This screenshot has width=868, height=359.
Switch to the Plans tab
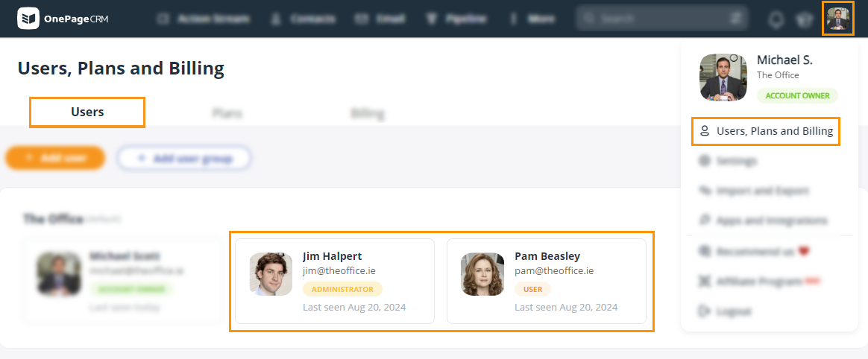click(227, 113)
